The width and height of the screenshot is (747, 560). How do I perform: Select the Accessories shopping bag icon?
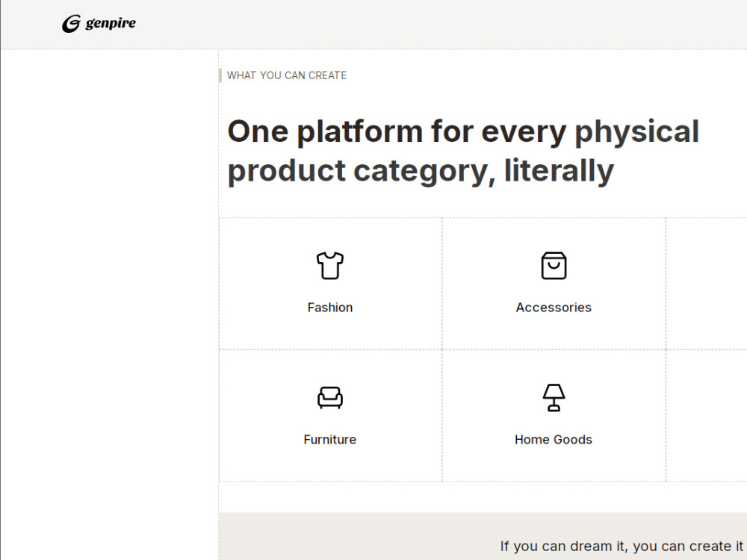click(554, 265)
